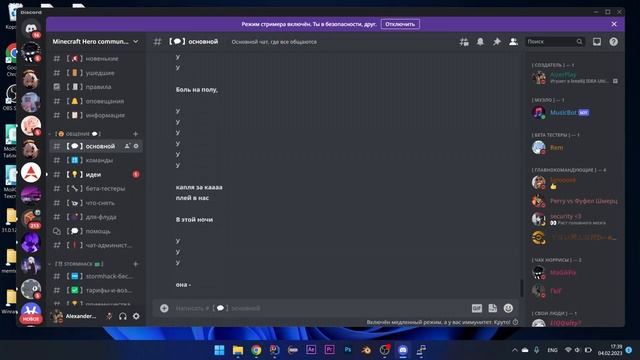Screen dimensions: 640x360
Task: Open the Help question mark icon
Action: click(613, 42)
